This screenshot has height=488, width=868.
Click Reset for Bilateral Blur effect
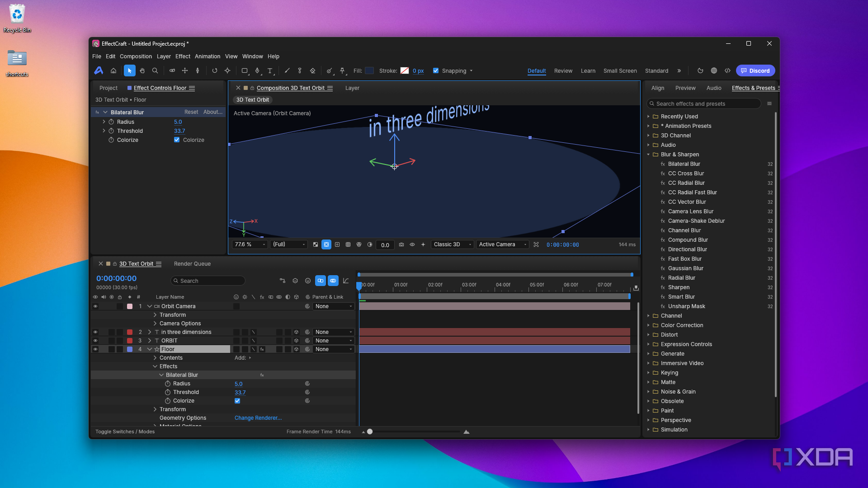(x=191, y=112)
